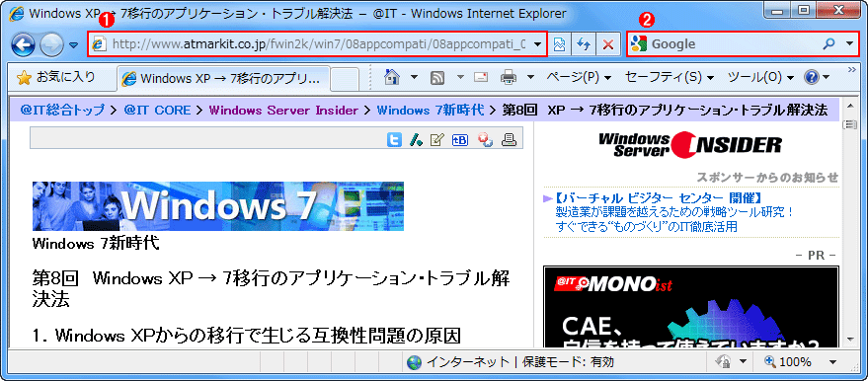
Task: Show more toolbar commands chevron
Action: click(x=852, y=69)
